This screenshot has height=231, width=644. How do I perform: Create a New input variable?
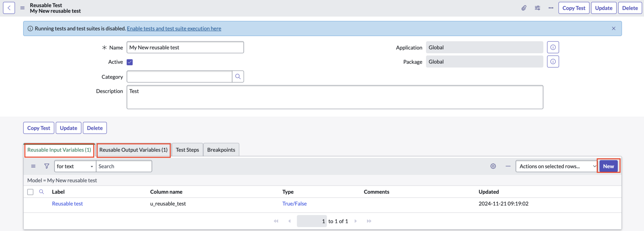[608, 166]
